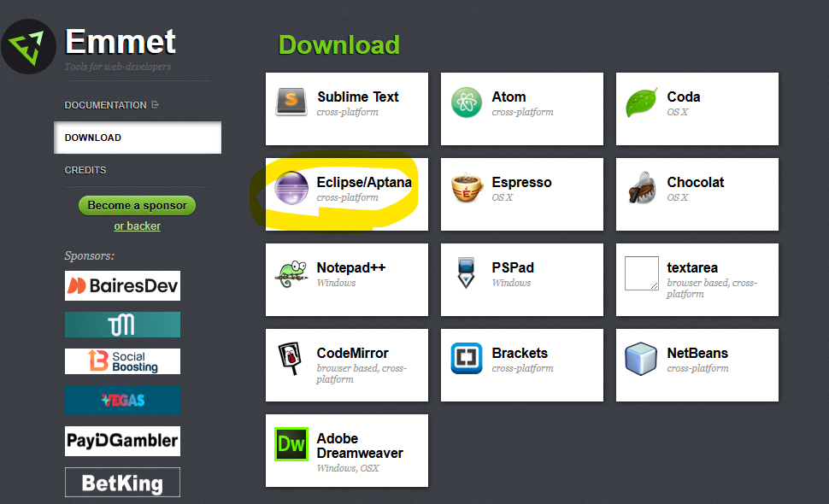829x504 pixels.
Task: Open the NetBeans download title
Action: [x=697, y=353]
